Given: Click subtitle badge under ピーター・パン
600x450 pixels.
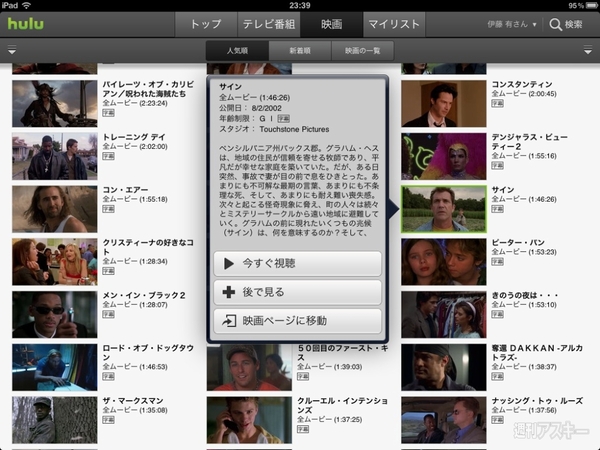Looking at the screenshot, I should pyautogui.click(x=497, y=262).
